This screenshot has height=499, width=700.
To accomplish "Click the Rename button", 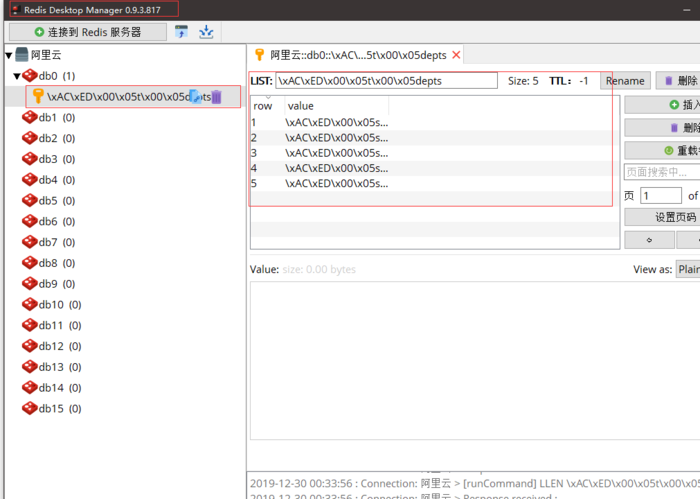I will [x=625, y=81].
